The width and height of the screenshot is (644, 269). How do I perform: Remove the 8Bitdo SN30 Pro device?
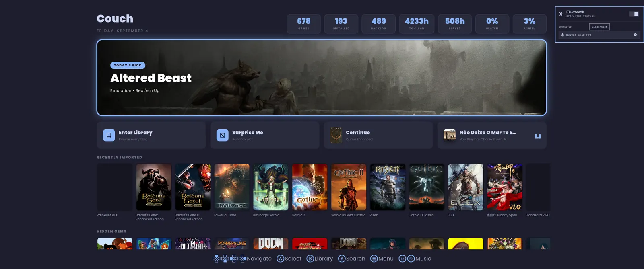coord(636,35)
